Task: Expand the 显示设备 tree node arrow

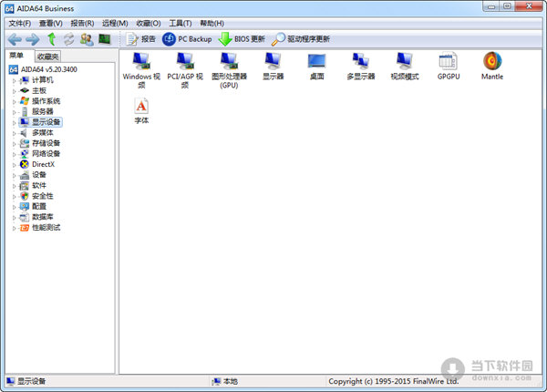Action: (15, 123)
